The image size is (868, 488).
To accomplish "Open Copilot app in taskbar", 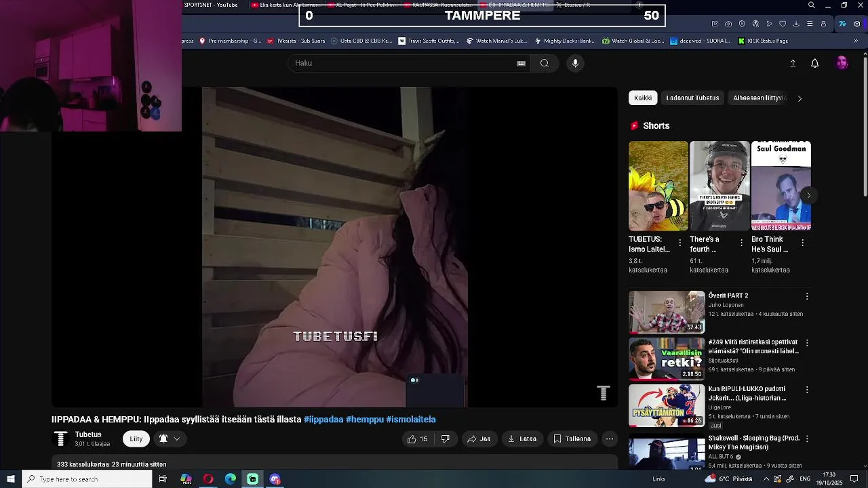I will pyautogui.click(x=186, y=479).
